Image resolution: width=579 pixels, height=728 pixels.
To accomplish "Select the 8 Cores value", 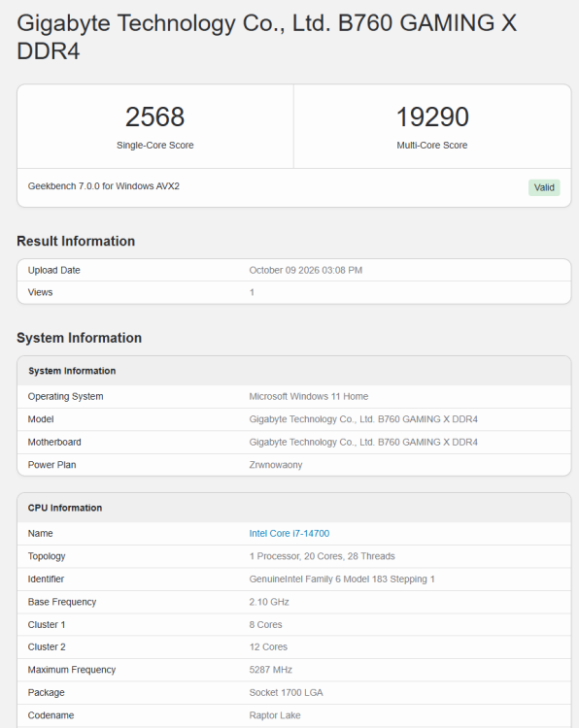I will [x=266, y=624].
